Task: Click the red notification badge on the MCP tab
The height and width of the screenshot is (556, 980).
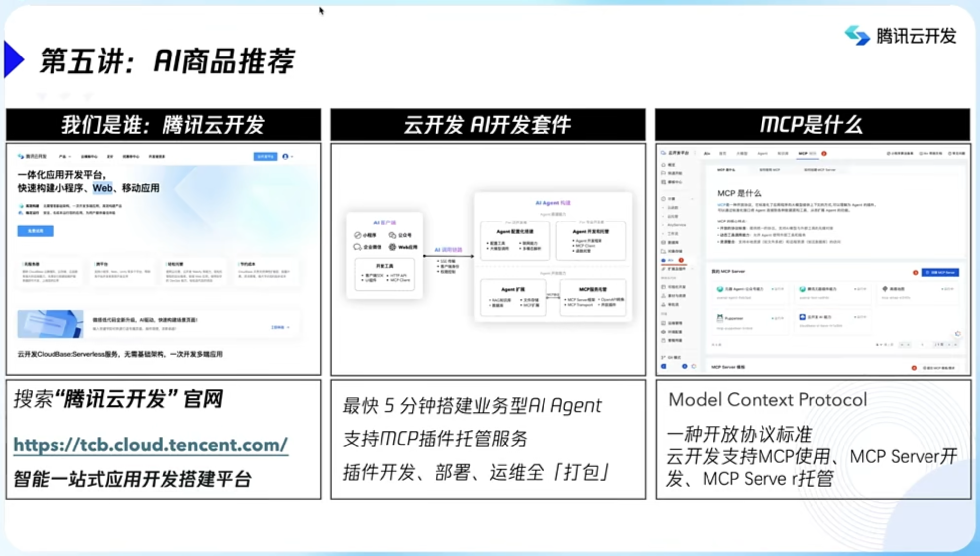Action: [x=824, y=153]
